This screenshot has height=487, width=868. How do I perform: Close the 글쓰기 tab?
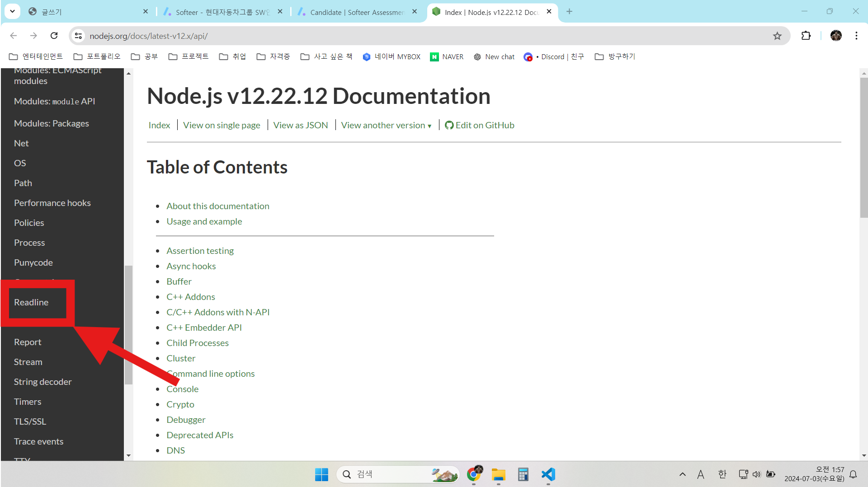(x=145, y=12)
